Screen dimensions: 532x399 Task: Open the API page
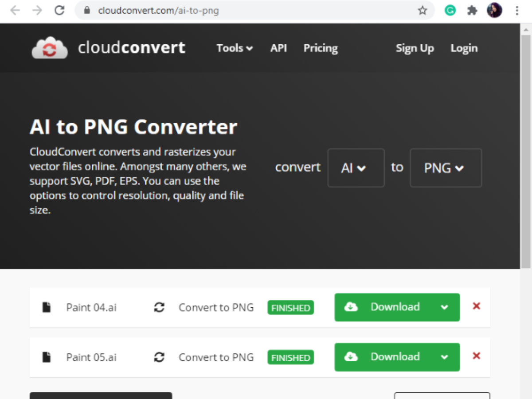(x=278, y=48)
